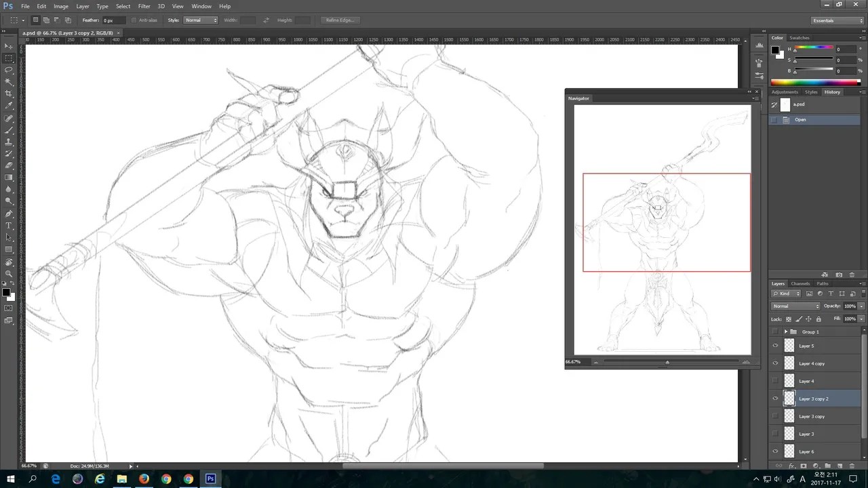Open the Normal blend mode dropdown
Screen dimensions: 868x488
pyautogui.click(x=796, y=306)
